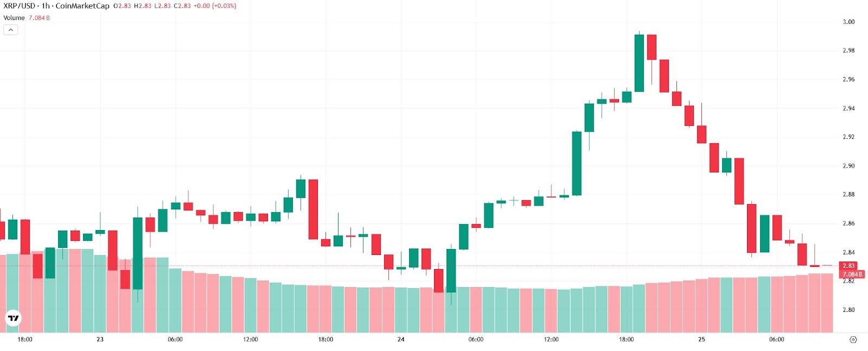Click the 2.90 price scale label
The image size is (868, 351).
coord(848,166)
